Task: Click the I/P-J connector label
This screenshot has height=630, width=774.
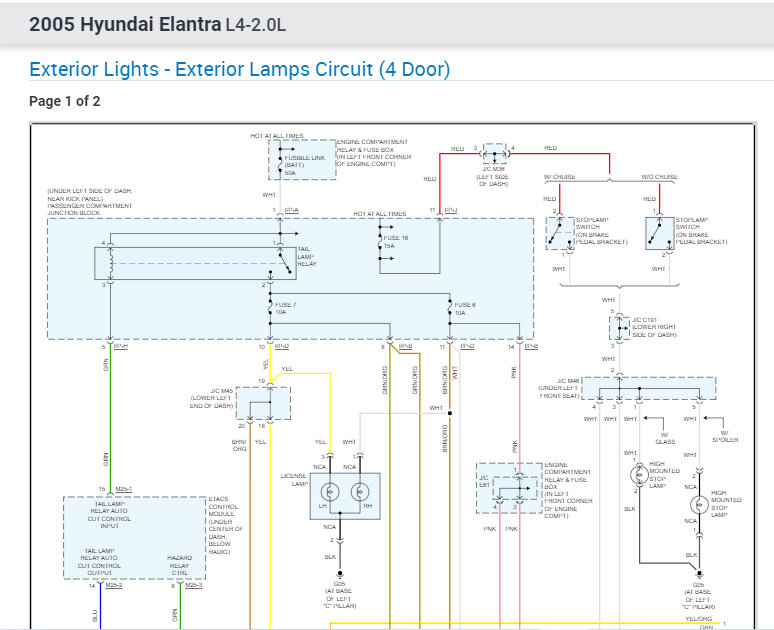Action: [451, 210]
